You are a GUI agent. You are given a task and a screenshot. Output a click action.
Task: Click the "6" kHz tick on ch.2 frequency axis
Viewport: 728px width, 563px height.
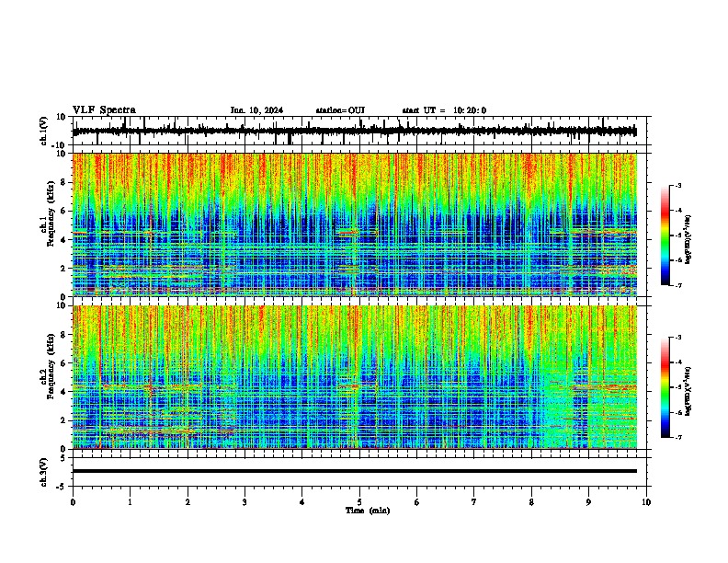[64, 362]
